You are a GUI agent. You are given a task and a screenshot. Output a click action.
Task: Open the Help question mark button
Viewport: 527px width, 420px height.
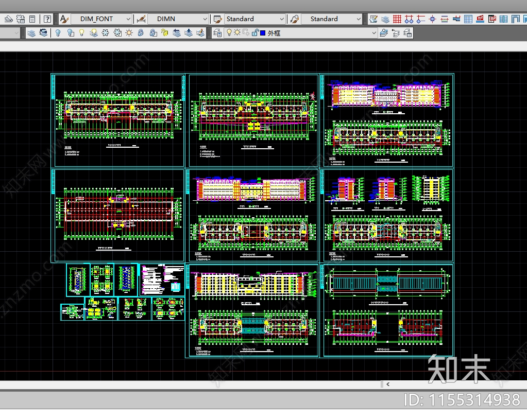tap(47, 19)
